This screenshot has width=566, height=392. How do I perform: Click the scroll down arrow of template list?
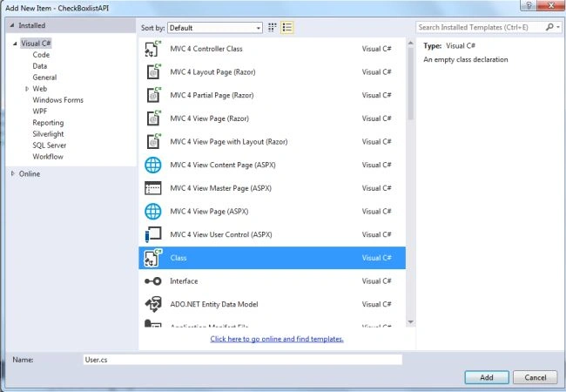click(x=410, y=322)
